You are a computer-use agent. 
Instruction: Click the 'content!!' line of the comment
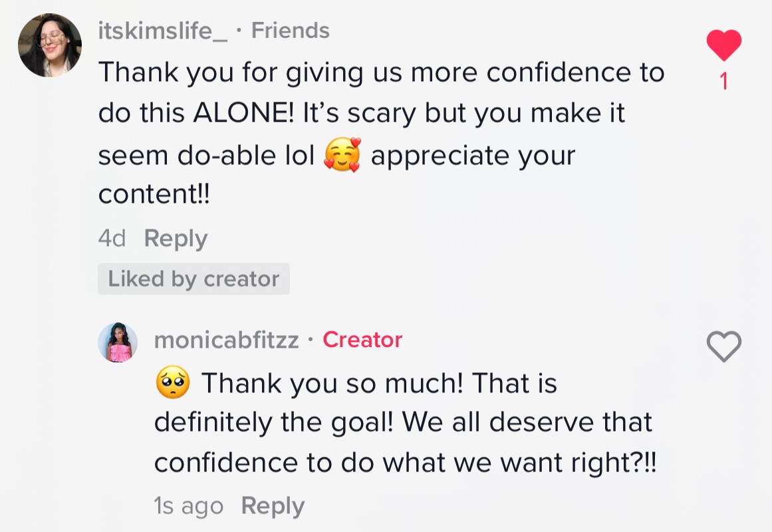[154, 194]
